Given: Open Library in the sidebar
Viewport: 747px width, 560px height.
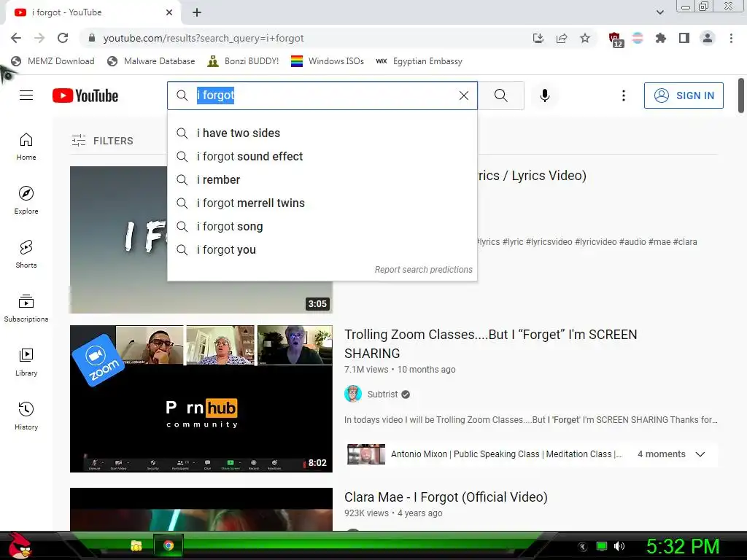Looking at the screenshot, I should tap(26, 362).
